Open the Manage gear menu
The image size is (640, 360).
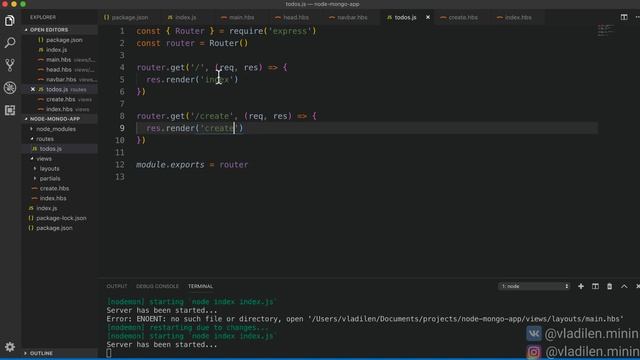click(x=10, y=347)
